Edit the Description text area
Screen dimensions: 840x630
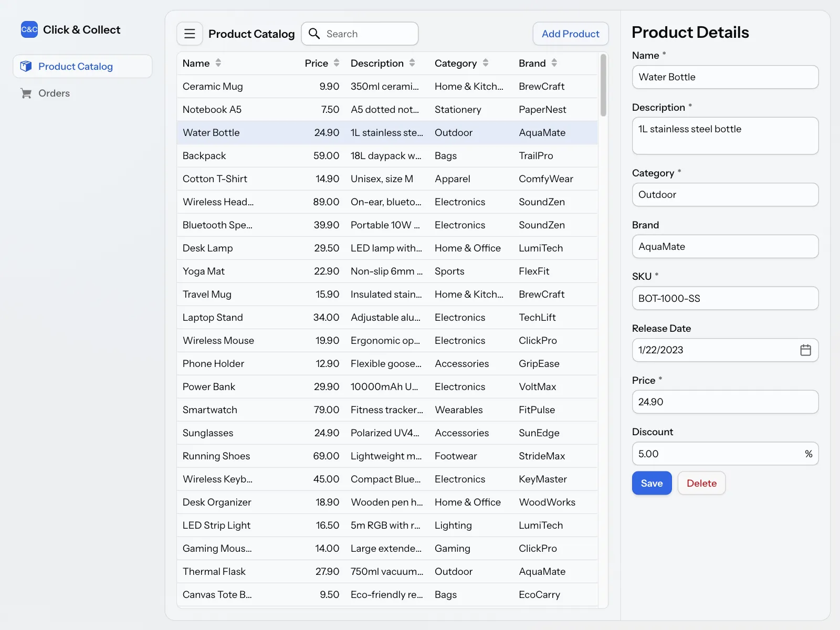pos(725,135)
